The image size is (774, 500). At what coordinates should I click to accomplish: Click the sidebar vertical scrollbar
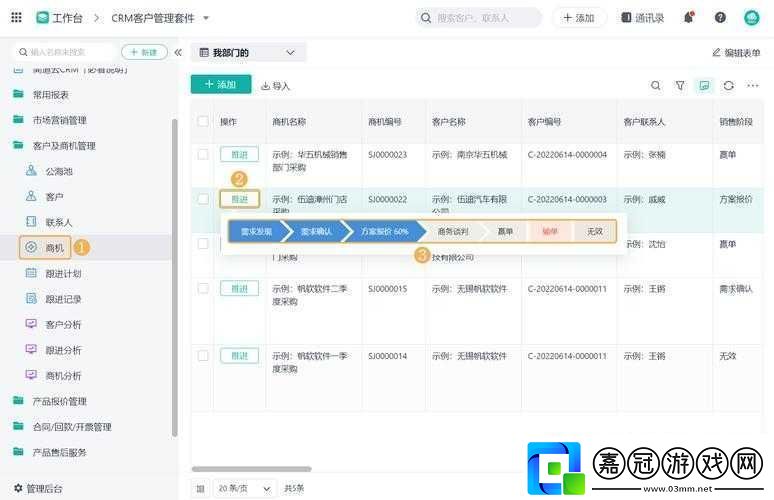pos(174,277)
